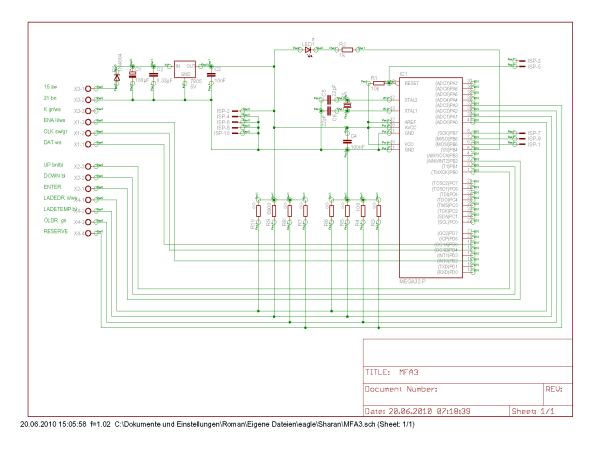
Task: Click the 7805 voltage regulator block
Action: coord(185,69)
